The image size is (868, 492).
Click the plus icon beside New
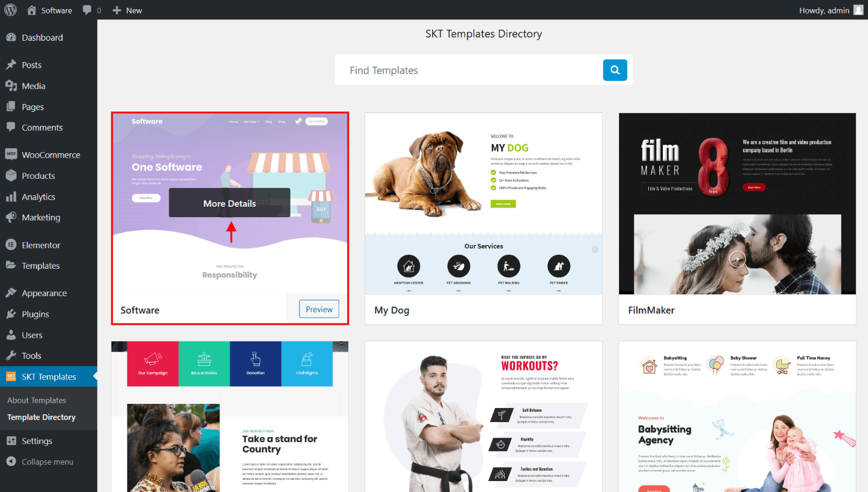[x=117, y=10]
